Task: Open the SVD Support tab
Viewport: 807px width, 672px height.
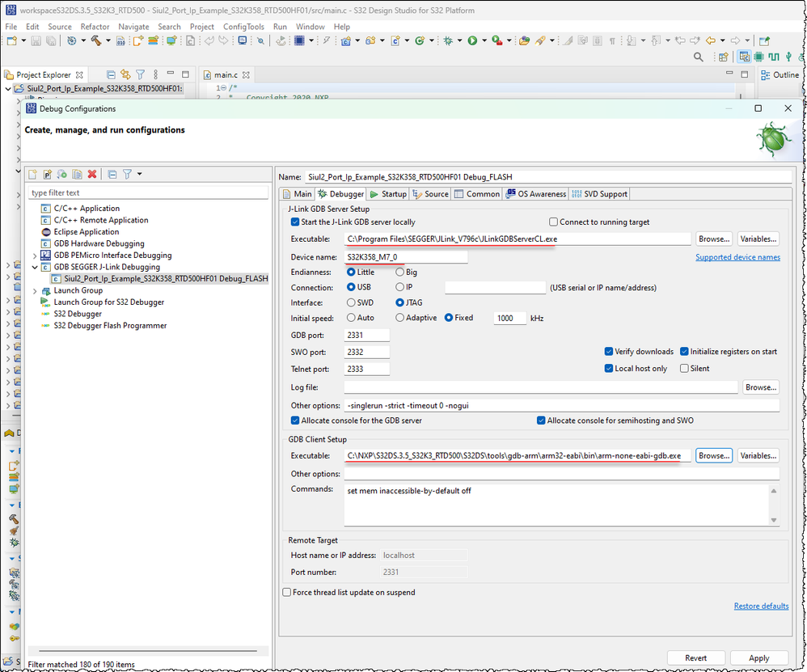Action: tap(599, 194)
